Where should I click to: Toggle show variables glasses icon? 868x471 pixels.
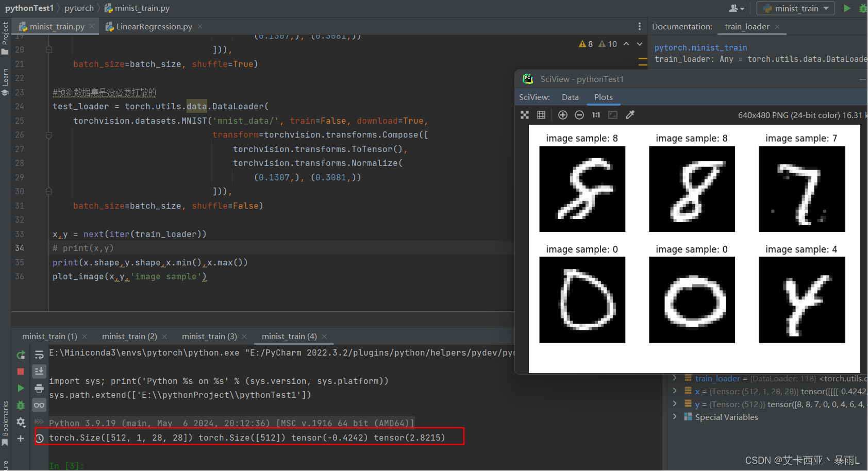39,405
